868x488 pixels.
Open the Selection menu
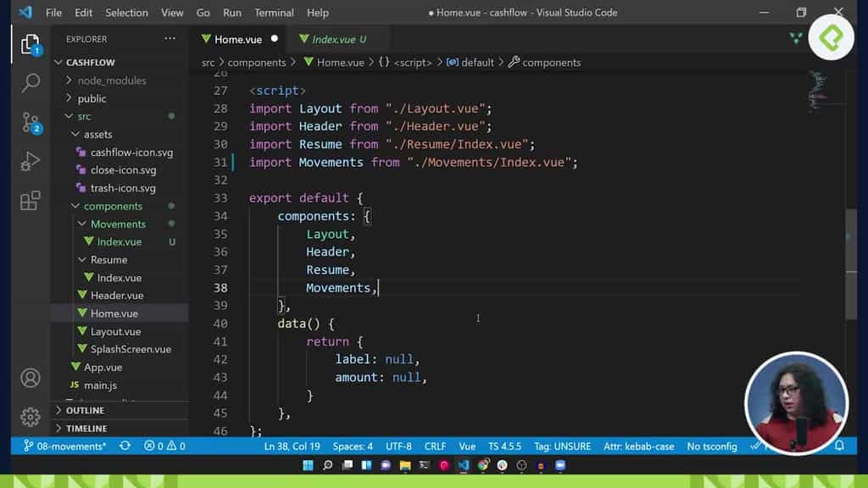point(126,13)
